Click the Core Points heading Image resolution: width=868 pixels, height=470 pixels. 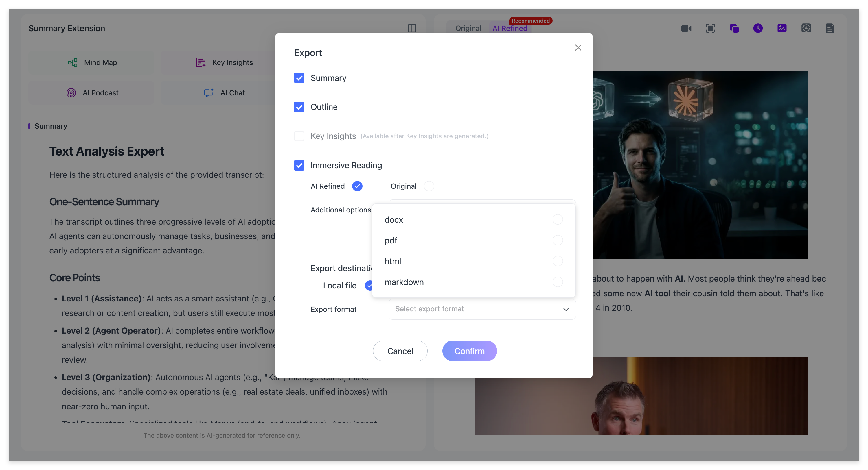[74, 278]
